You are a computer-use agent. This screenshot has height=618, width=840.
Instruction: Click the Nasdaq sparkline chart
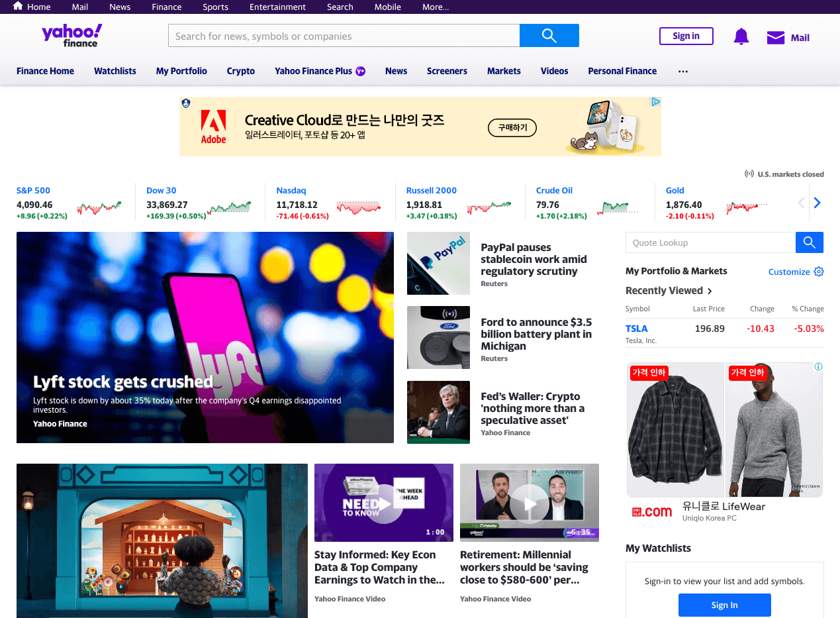(x=359, y=208)
